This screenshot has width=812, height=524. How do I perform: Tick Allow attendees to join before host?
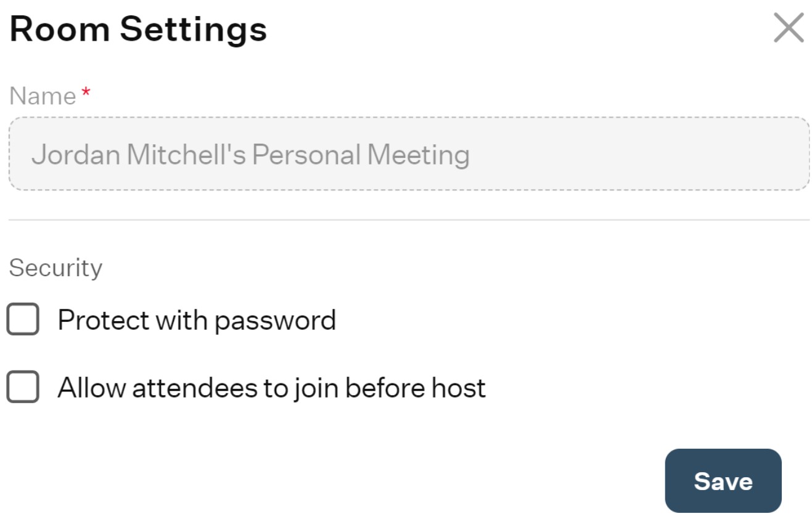[23, 387]
